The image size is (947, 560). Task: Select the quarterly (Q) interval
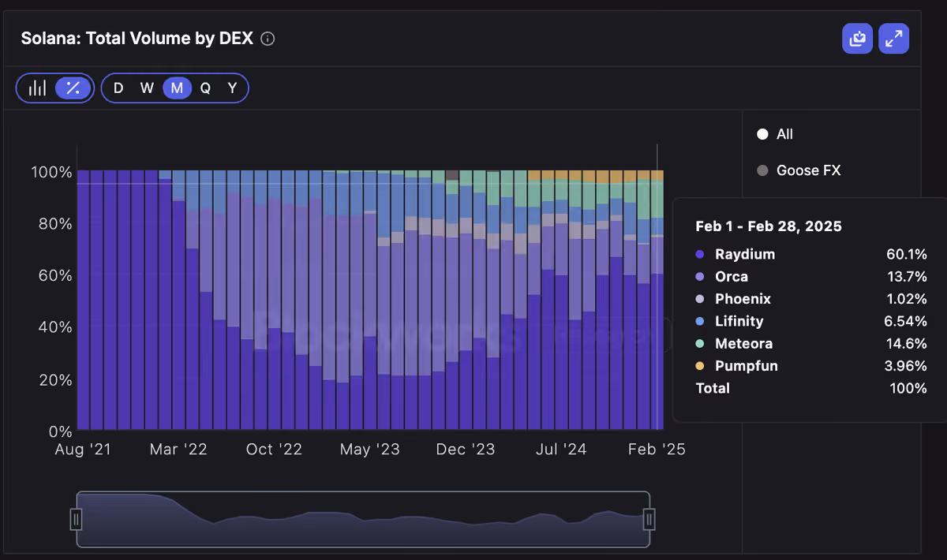coord(205,88)
